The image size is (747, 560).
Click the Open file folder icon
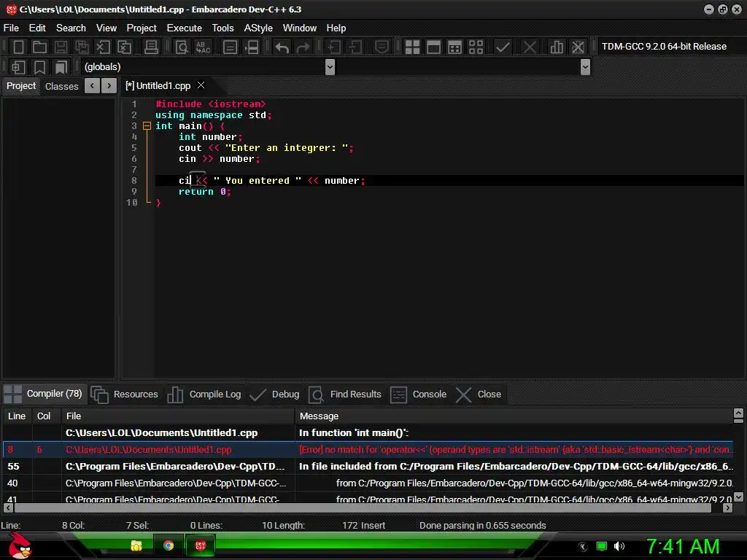(x=39, y=47)
